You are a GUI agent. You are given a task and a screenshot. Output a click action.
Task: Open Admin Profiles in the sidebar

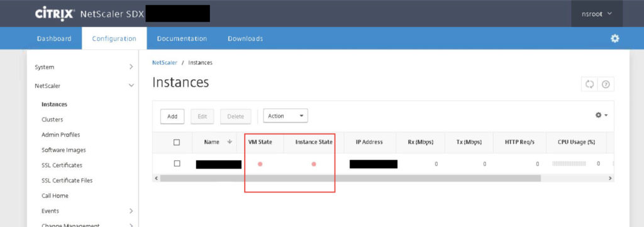pos(61,135)
